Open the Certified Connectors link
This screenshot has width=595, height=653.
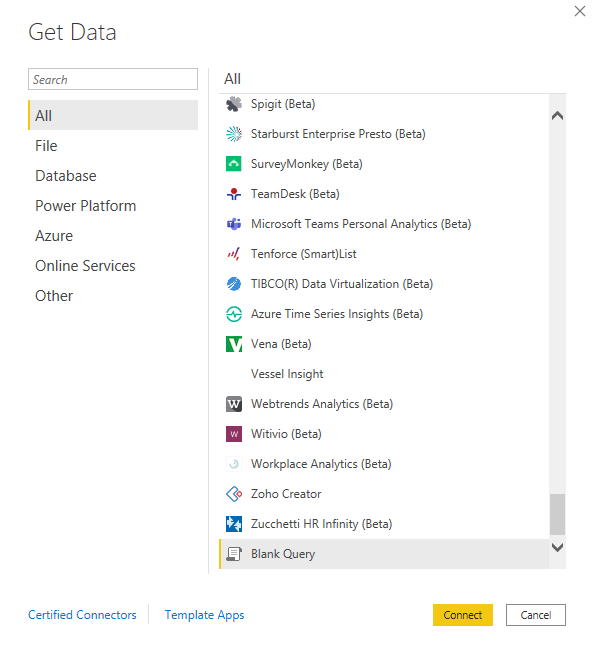tap(82, 615)
